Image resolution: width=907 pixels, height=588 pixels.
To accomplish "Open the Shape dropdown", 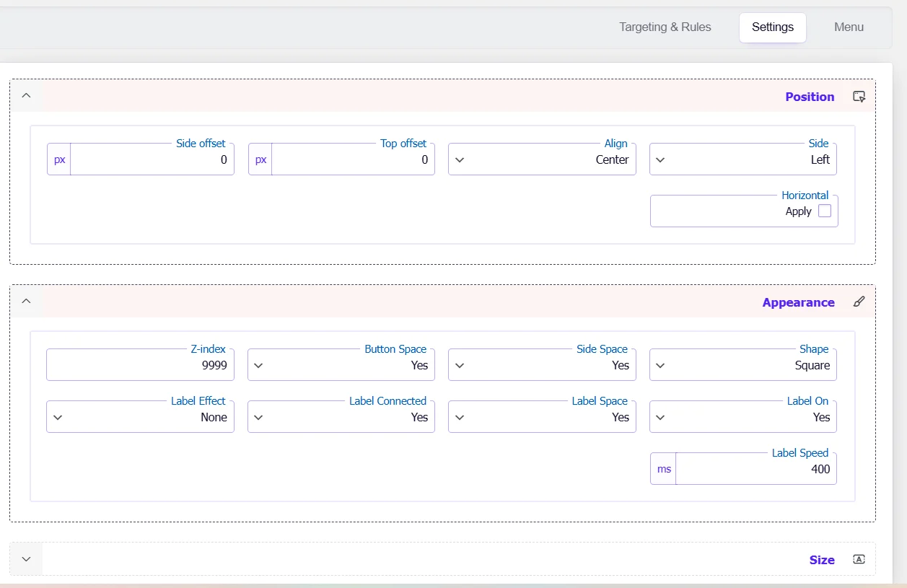I will click(743, 366).
